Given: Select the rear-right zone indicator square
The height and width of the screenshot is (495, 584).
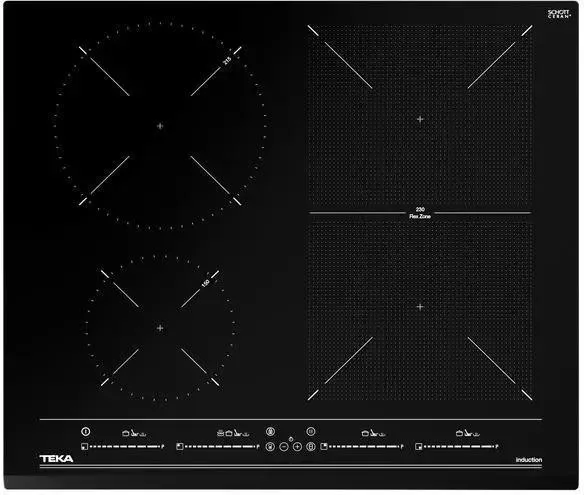Looking at the screenshot, I should point(324,446).
